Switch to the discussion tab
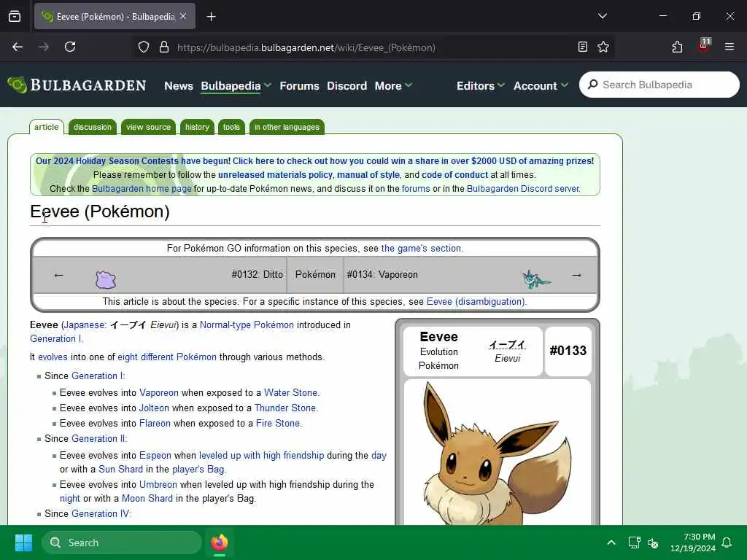The width and height of the screenshot is (747, 560). (x=93, y=127)
